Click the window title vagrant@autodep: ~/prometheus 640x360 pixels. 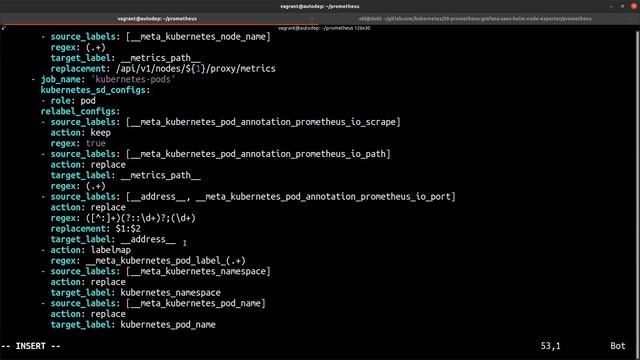[320, 6]
